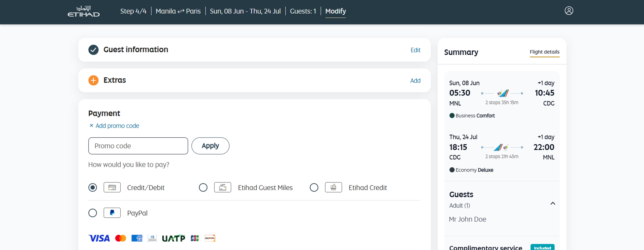Click the Promo code input field
This screenshot has height=250, width=644.
click(x=138, y=146)
